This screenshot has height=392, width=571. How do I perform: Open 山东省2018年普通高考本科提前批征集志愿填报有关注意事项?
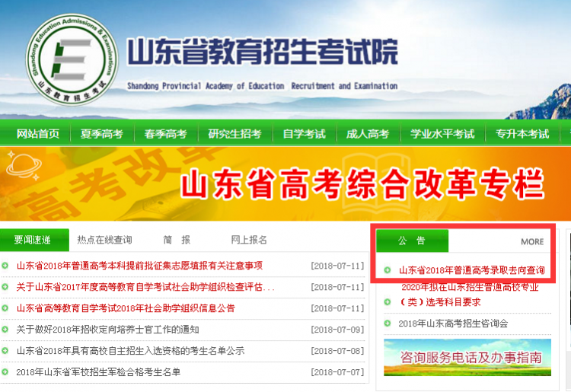(139, 266)
